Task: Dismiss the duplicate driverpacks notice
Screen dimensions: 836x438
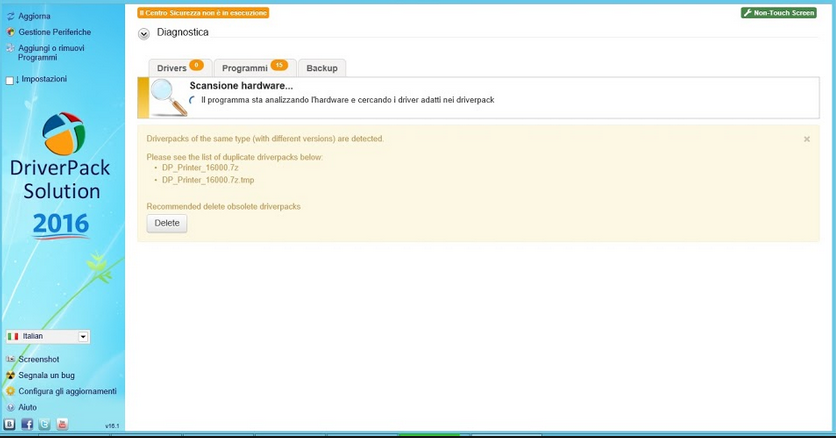Action: click(807, 139)
